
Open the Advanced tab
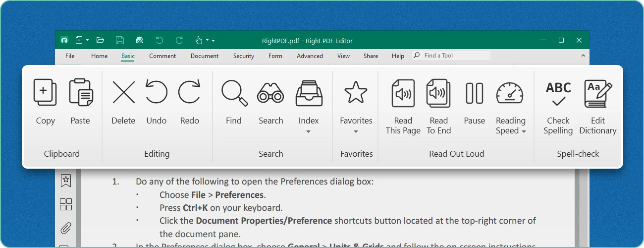[310, 56]
